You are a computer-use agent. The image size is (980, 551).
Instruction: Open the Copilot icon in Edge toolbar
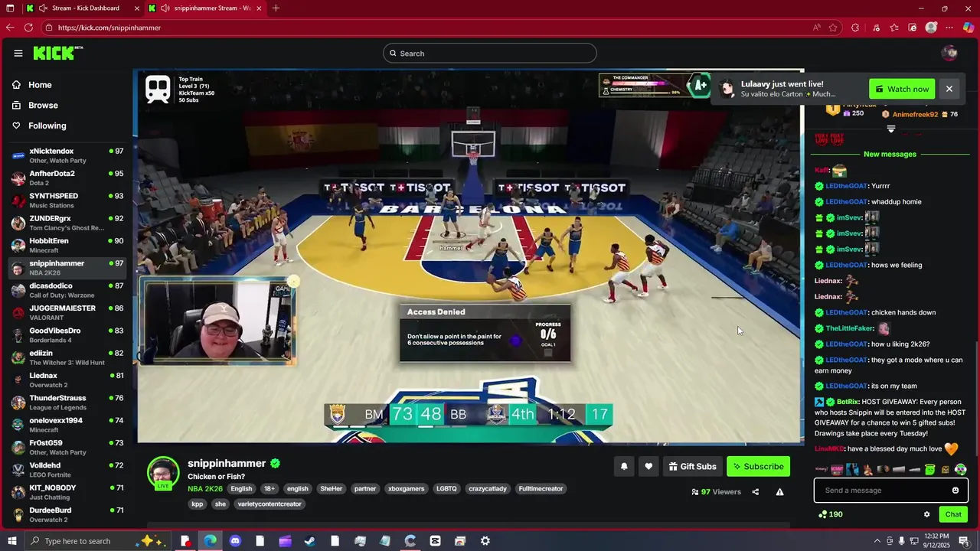click(x=969, y=28)
